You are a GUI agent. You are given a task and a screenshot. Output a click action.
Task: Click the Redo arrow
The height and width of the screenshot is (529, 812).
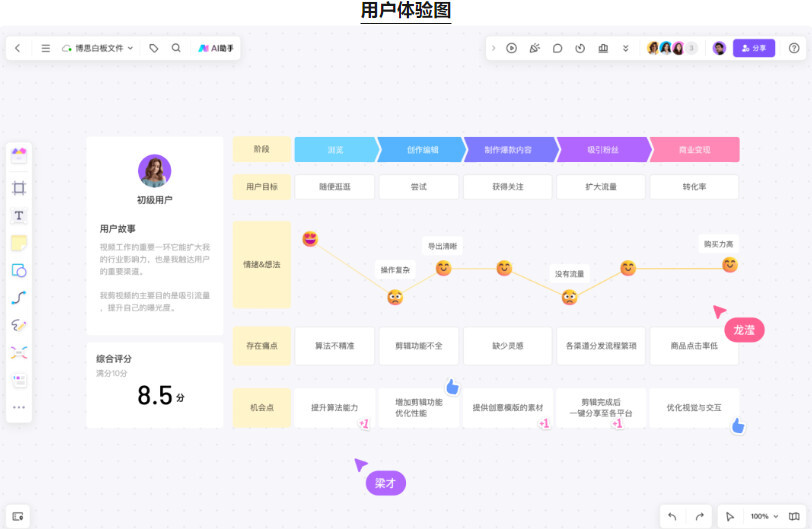699,516
